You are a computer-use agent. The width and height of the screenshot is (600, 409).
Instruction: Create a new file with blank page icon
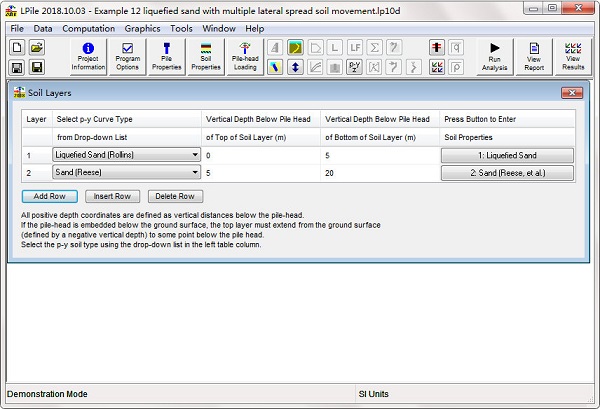point(17,47)
